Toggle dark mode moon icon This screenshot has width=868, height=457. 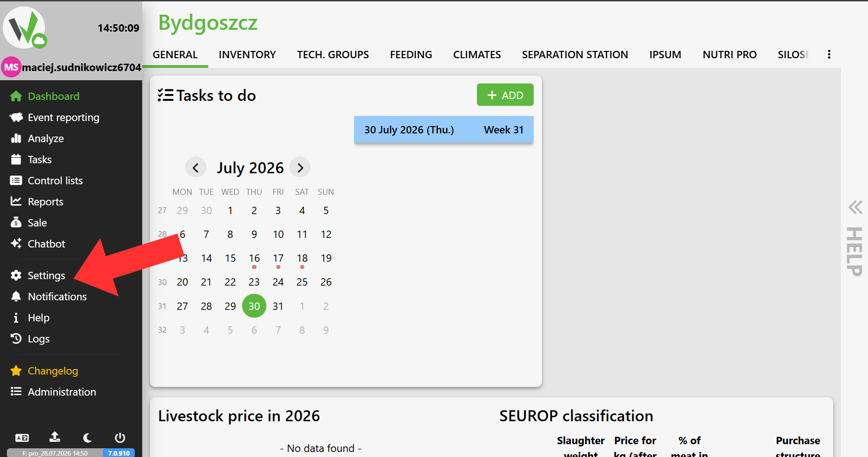click(x=87, y=438)
